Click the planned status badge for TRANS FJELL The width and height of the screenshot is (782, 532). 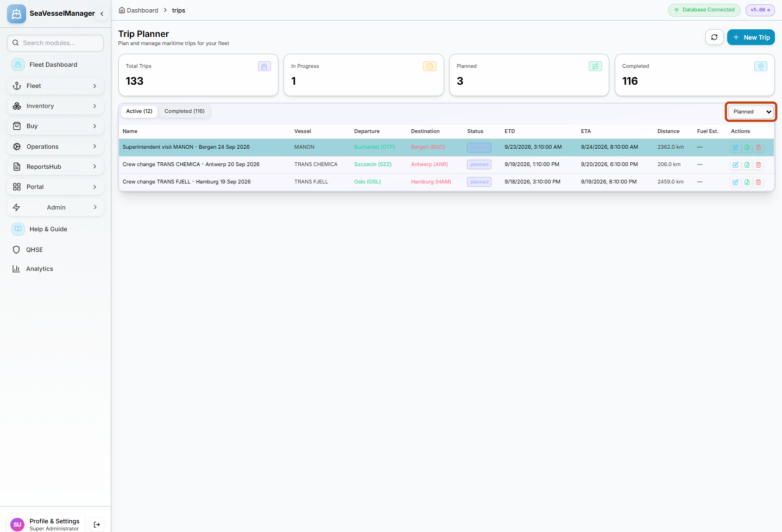coord(479,182)
